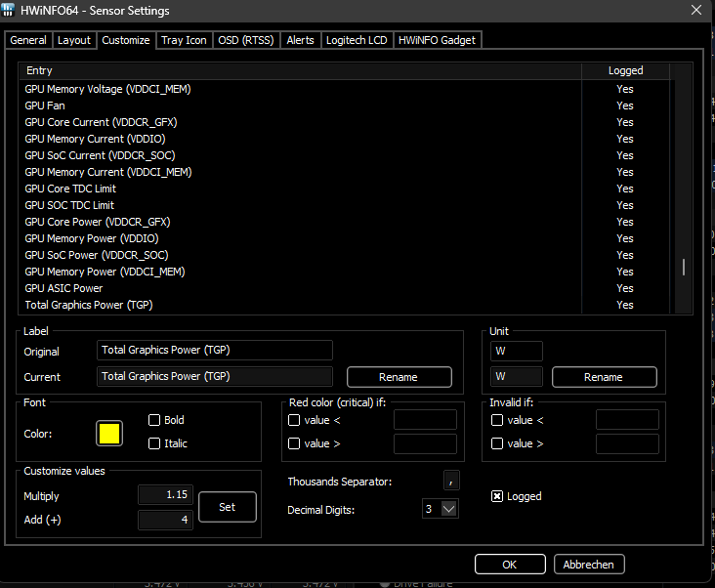The height and width of the screenshot is (588, 715).
Task: Click the Logged column header
Action: point(625,70)
